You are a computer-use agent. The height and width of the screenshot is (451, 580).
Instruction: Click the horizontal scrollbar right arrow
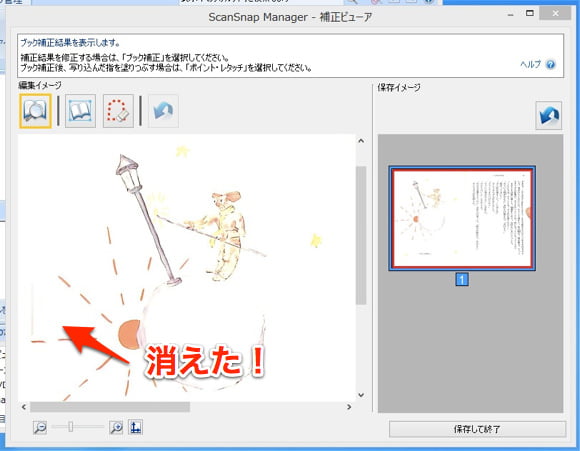tap(349, 407)
